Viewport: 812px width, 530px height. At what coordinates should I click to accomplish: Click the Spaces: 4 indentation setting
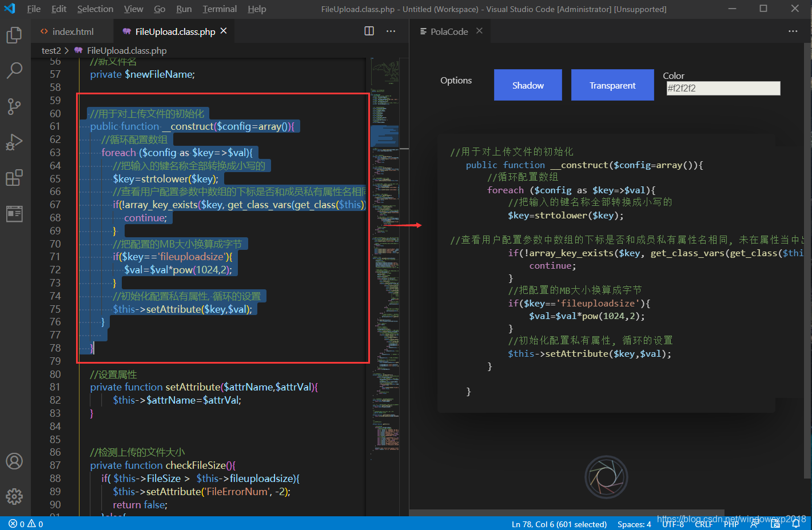(x=634, y=524)
